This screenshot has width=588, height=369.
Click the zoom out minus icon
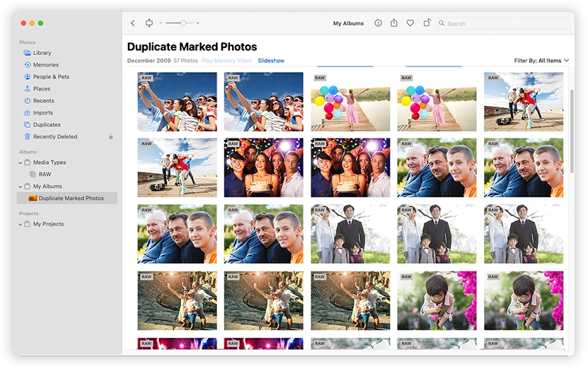(161, 23)
